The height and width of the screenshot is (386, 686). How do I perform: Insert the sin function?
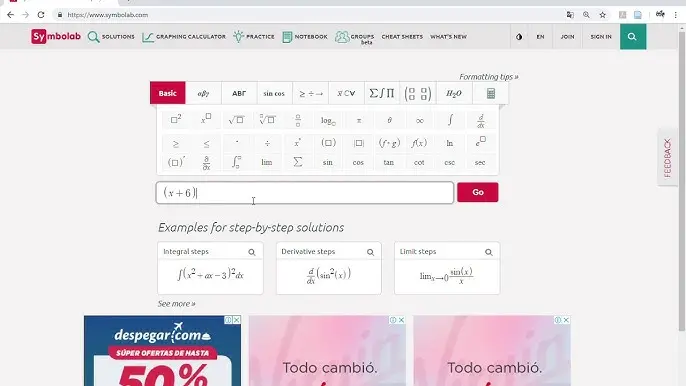[328, 162]
